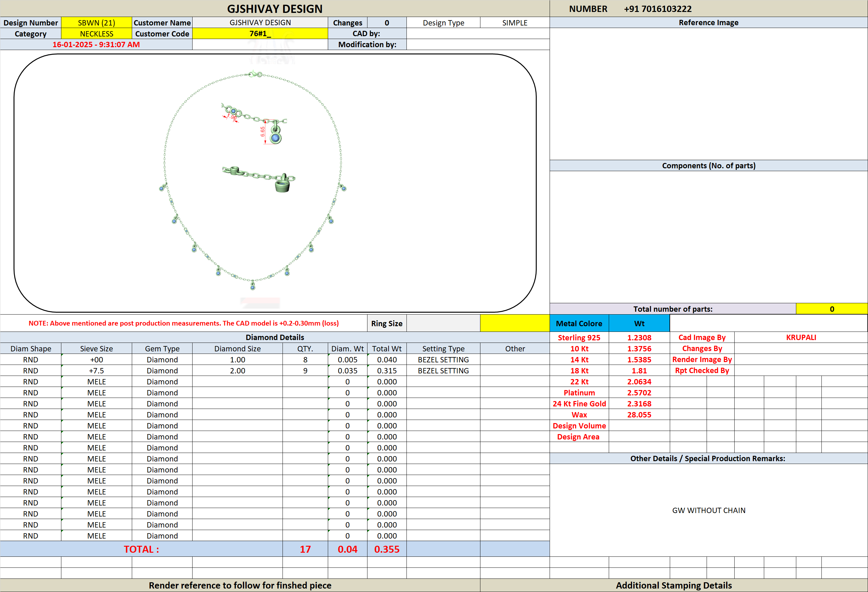Click the Total Wt value '0.315'
Image resolution: width=868 pixels, height=592 pixels.
[x=387, y=371]
